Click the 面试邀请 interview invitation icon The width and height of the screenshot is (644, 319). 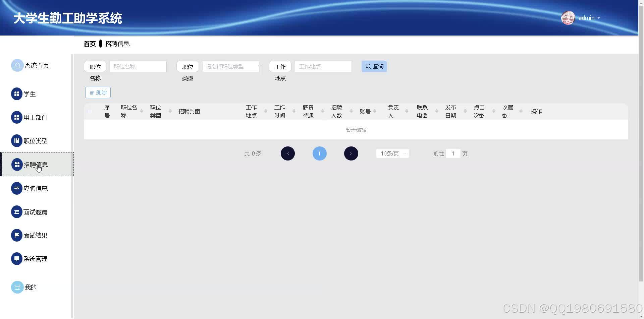click(x=17, y=211)
